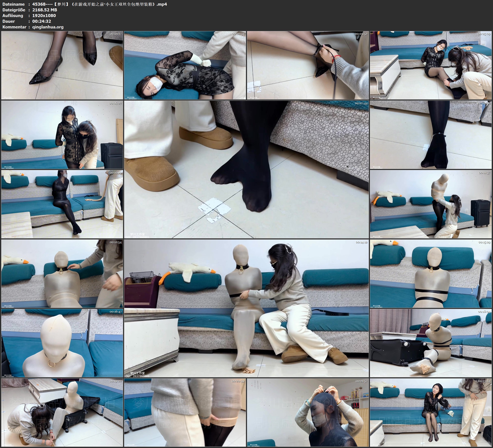493x448 pixels.
Task: Select the final 00:23:14 thumbnail
Action: point(430,412)
